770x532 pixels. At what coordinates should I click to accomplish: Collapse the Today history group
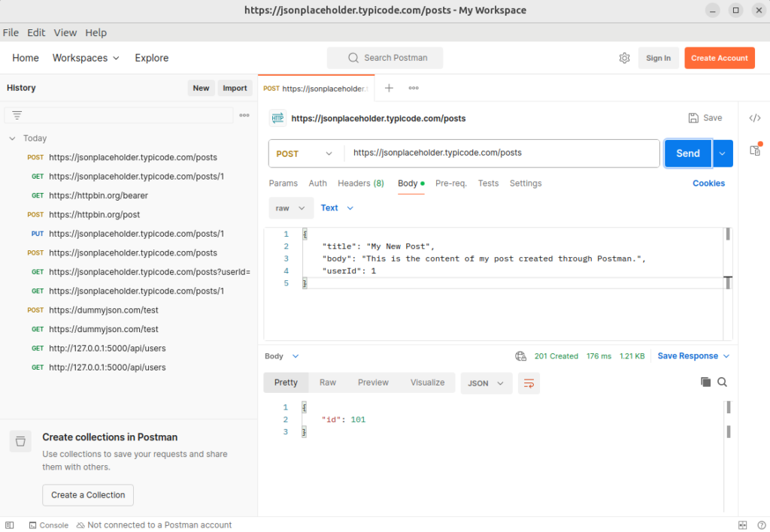point(12,138)
